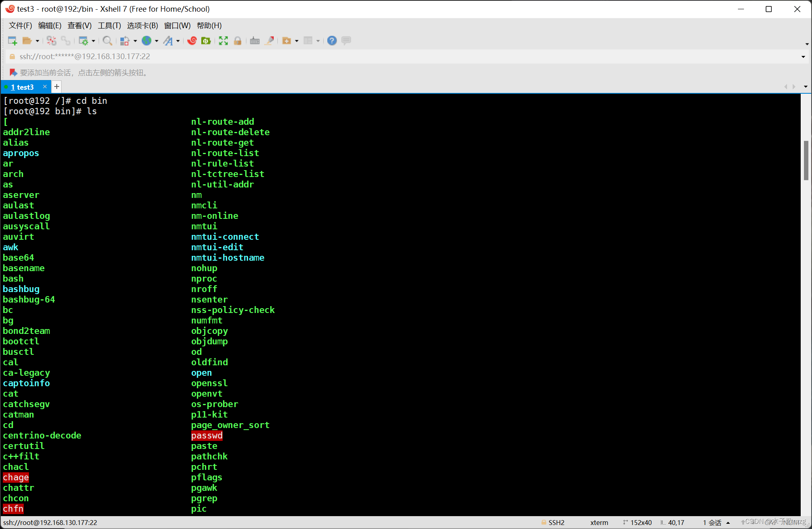This screenshot has width=812, height=529.
Task: Open the Session Properties gear icon
Action: click(x=83, y=41)
